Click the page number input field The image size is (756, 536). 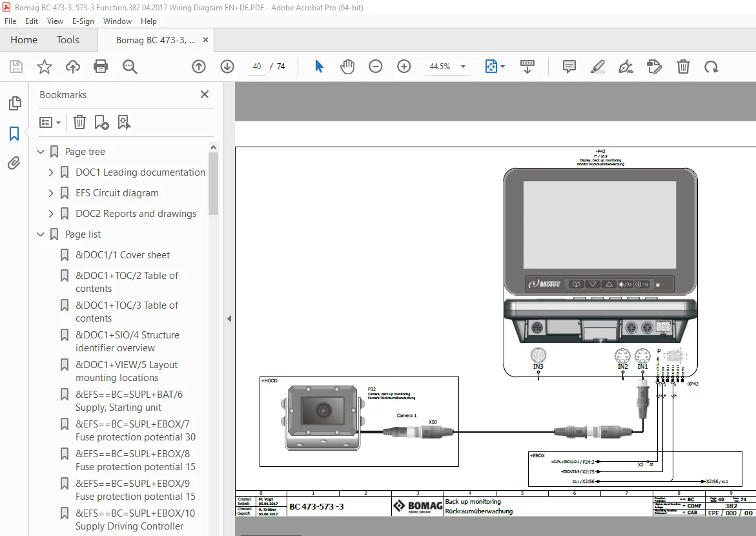tap(257, 67)
